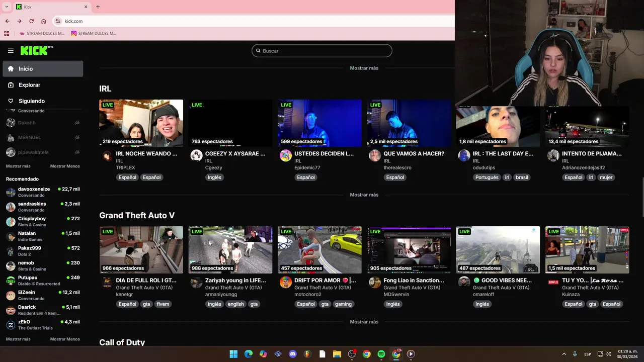Click Mostrar más above the IRL section
This screenshot has height=362, width=644.
tap(364, 68)
